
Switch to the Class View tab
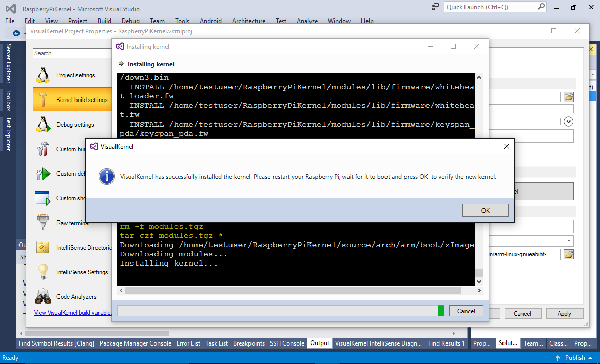[x=558, y=343]
